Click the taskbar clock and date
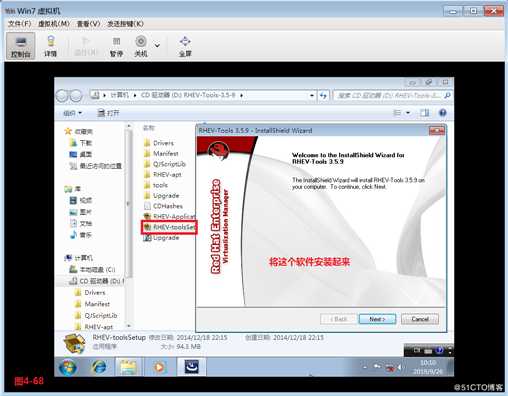This screenshot has width=508, height=396. [x=427, y=367]
